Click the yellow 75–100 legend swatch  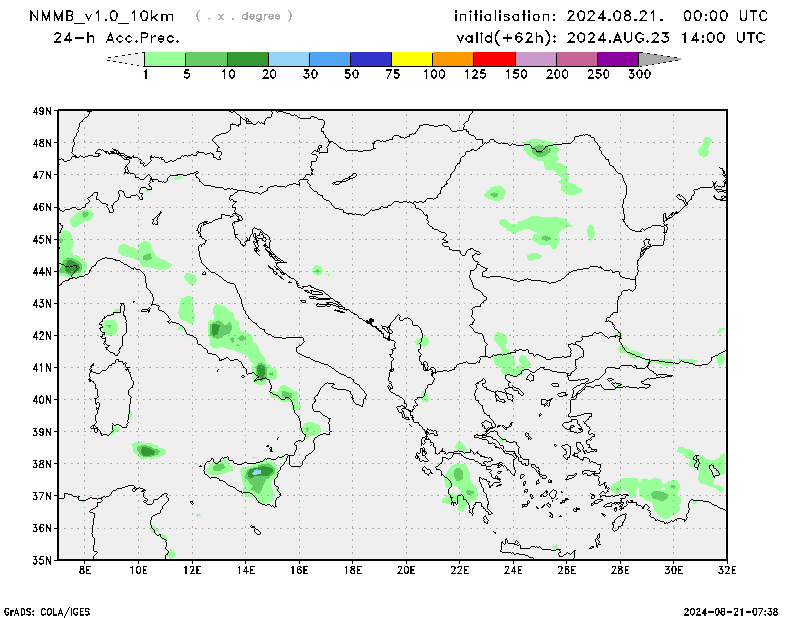[x=412, y=60]
